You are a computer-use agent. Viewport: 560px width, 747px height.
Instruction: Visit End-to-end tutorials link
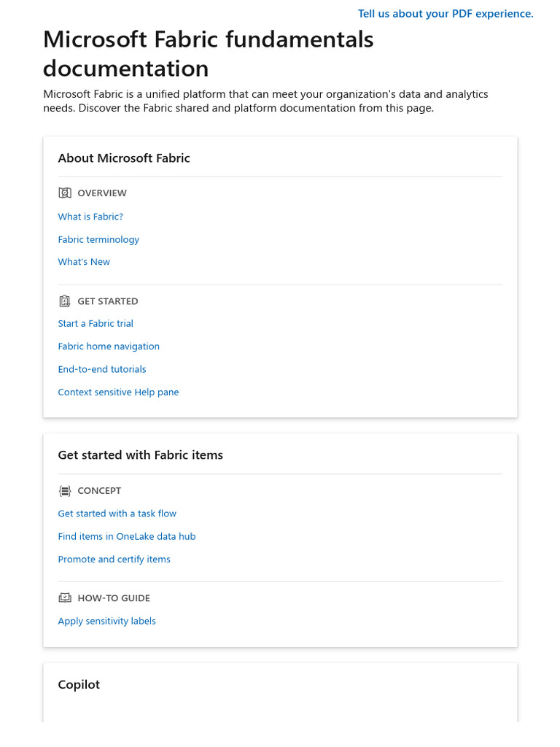[102, 369]
